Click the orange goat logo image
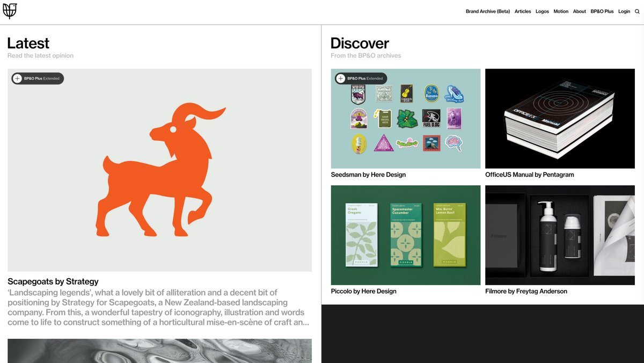 159,170
